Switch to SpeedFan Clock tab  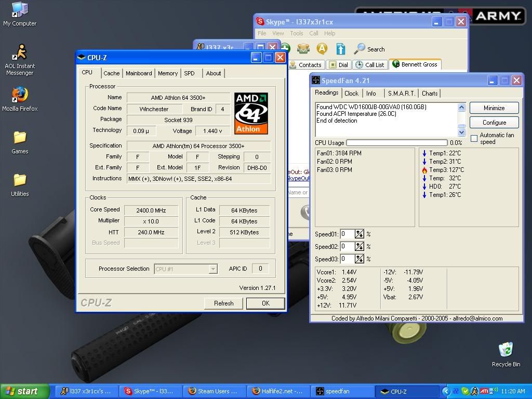pyautogui.click(x=351, y=94)
